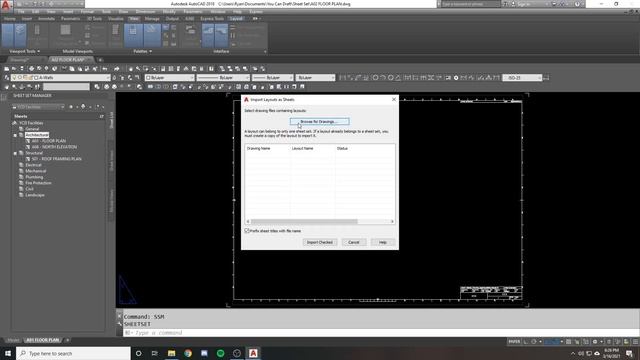This screenshot has width=640, height=360.
Task: Click the AutoCAD application menu logo
Action: pyautogui.click(x=6, y=5)
